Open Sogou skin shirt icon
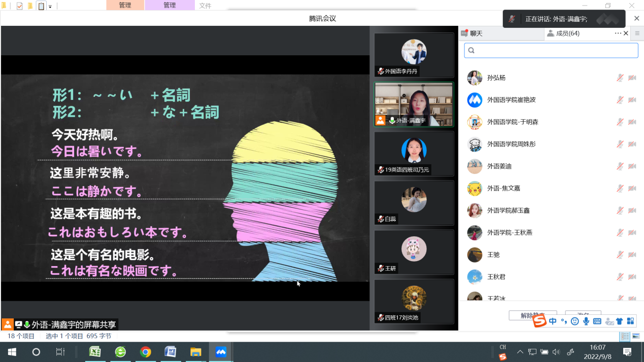644x362 pixels. (619, 321)
